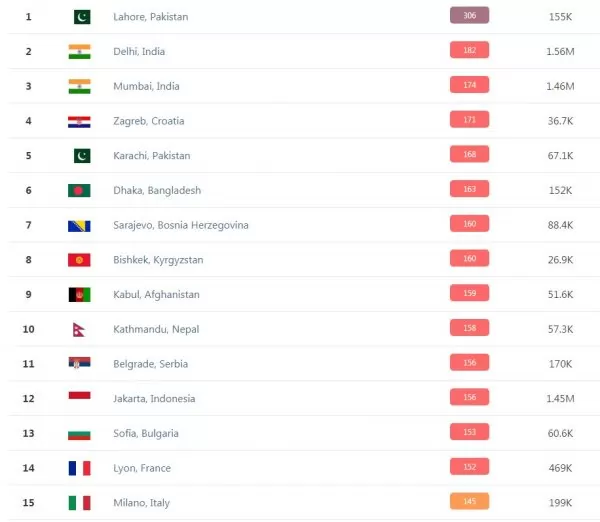Select the Kyrgyzstan flag next to Bishkek
Screen dimensions: 600x522
click(79, 260)
